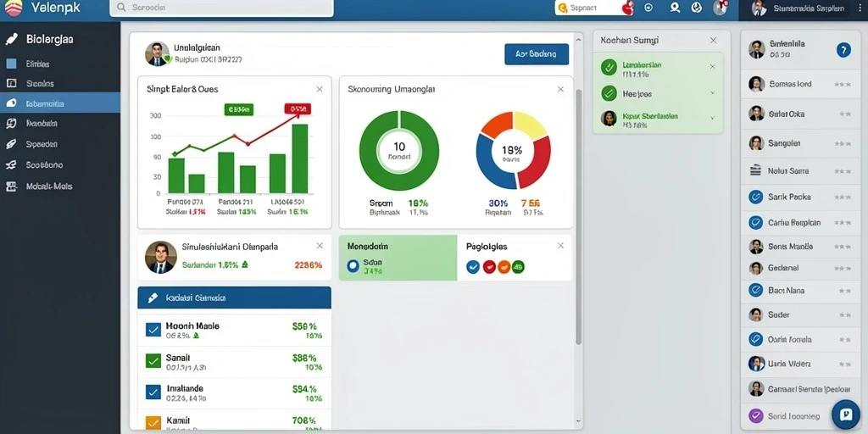Image resolution: width=868 pixels, height=434 pixels.
Task: Toggle the blue checkbox for Inalande
Action: [153, 392]
